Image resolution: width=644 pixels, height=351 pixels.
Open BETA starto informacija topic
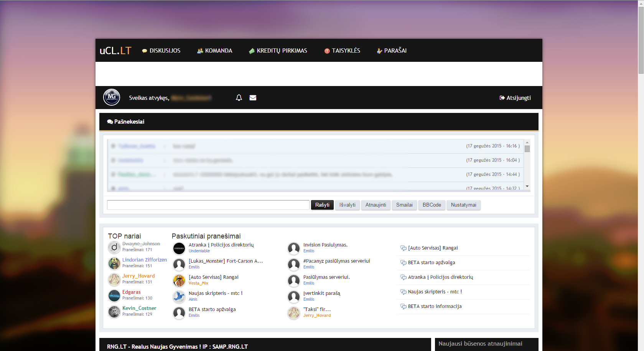(435, 306)
